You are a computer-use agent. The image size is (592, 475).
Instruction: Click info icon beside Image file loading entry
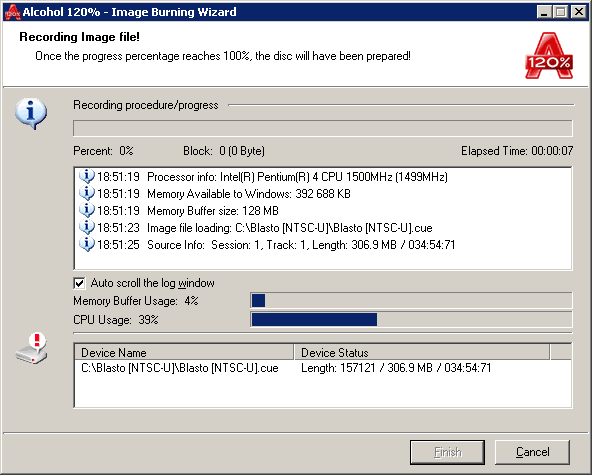click(86, 227)
